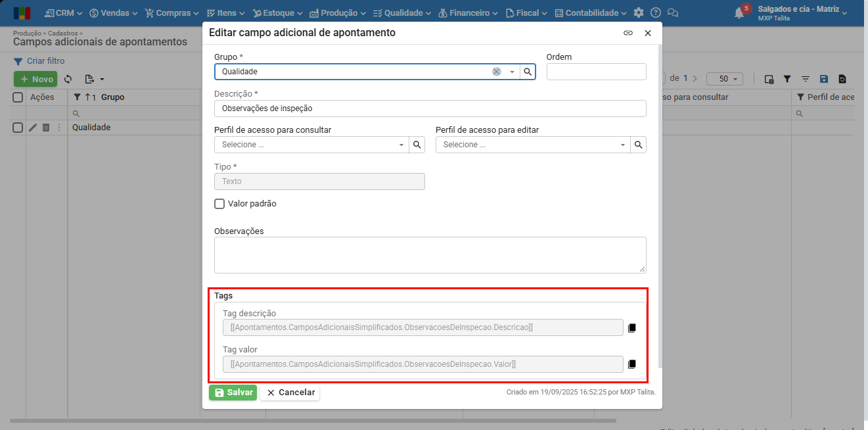Viewport: 868px width, 430px height.
Task: Click the Grupo search magnifier icon
Action: 528,72
